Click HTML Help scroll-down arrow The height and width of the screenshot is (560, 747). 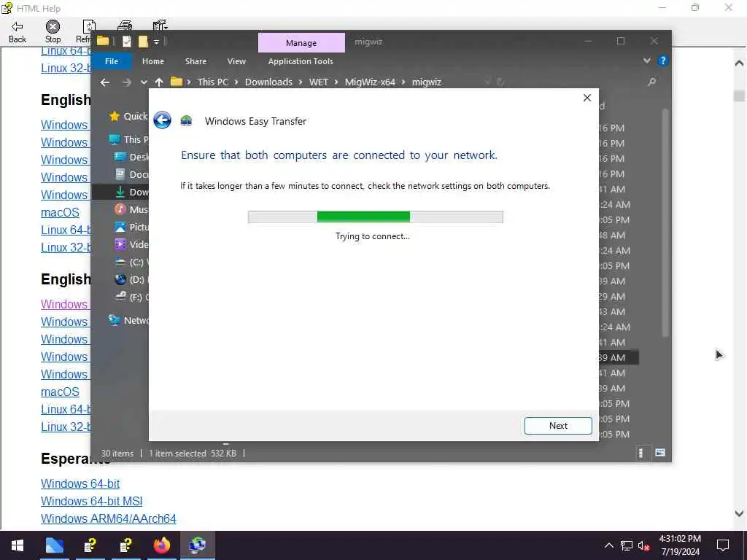click(739, 513)
